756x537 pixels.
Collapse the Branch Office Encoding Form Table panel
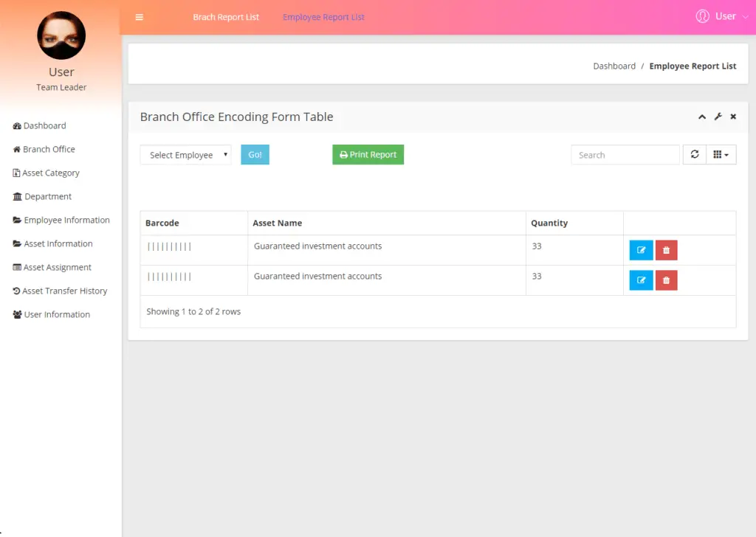coord(702,117)
